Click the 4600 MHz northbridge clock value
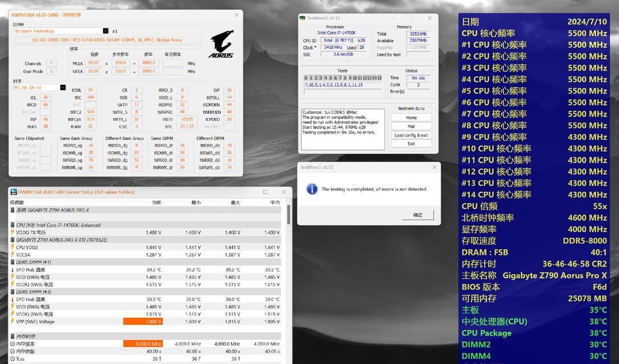 coord(587,217)
